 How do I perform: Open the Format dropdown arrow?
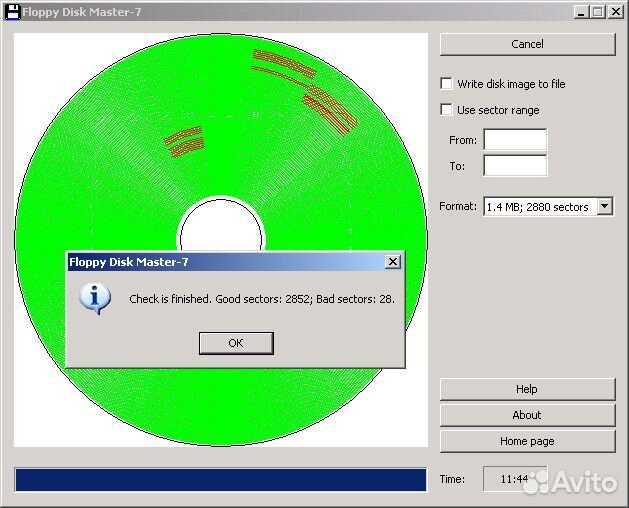pos(605,206)
